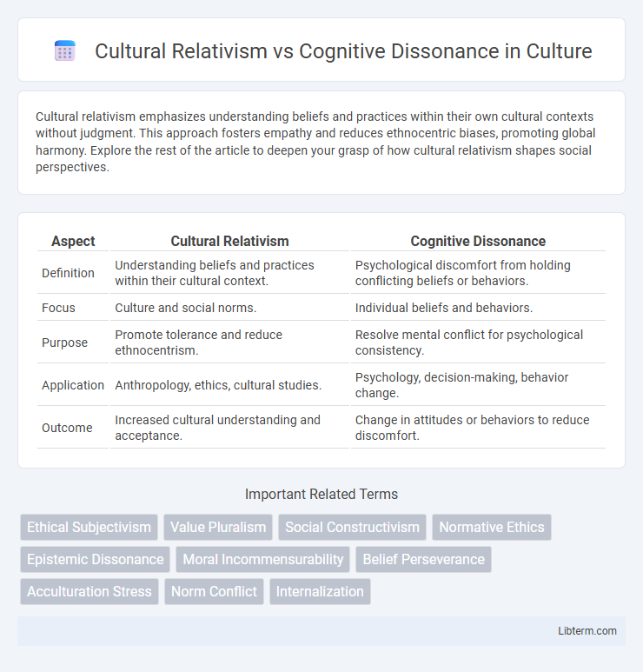Viewport: 643px width, 672px height.
Task: Click 'Resolve mental conflict for psychological consistency.' cell
Action: [478, 343]
